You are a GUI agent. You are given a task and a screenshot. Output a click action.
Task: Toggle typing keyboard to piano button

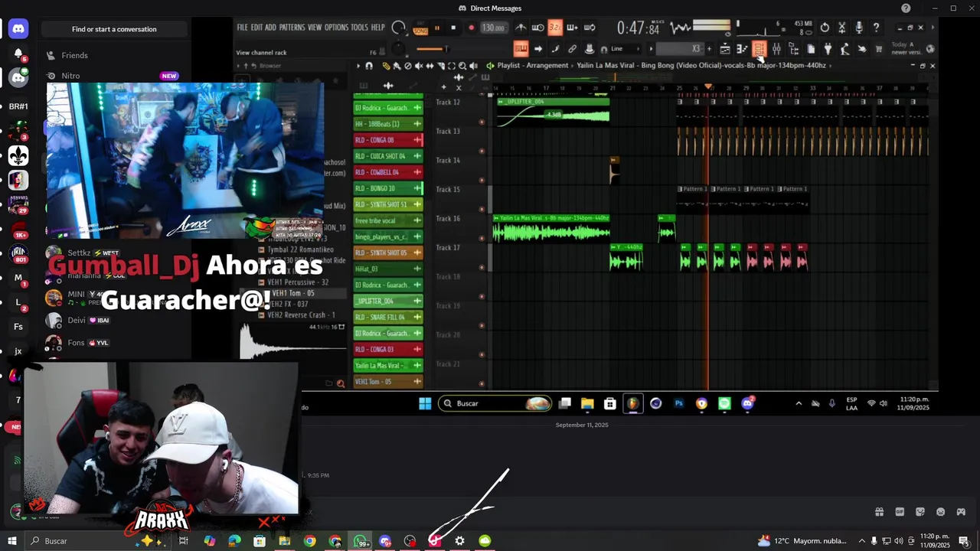tap(521, 49)
